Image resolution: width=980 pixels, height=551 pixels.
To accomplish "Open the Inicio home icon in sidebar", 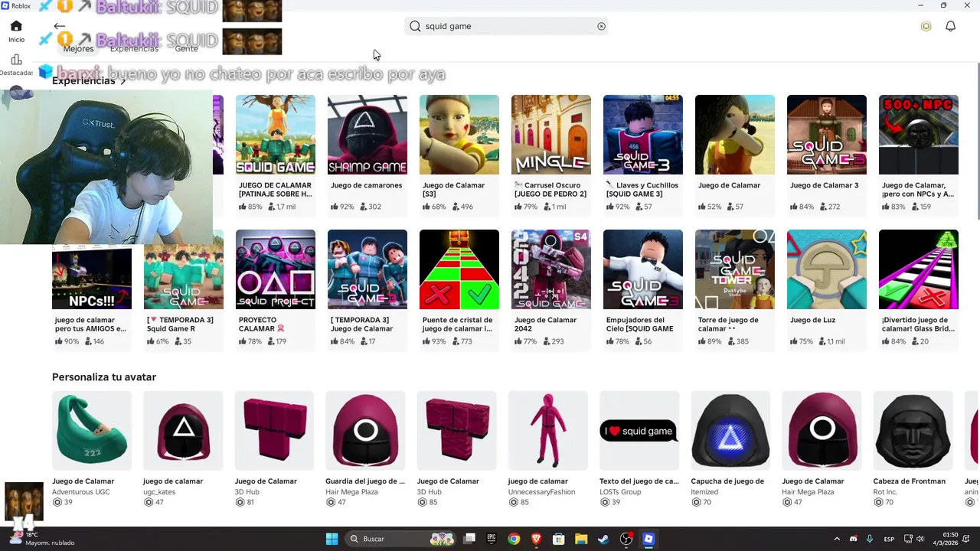I will tap(16, 27).
